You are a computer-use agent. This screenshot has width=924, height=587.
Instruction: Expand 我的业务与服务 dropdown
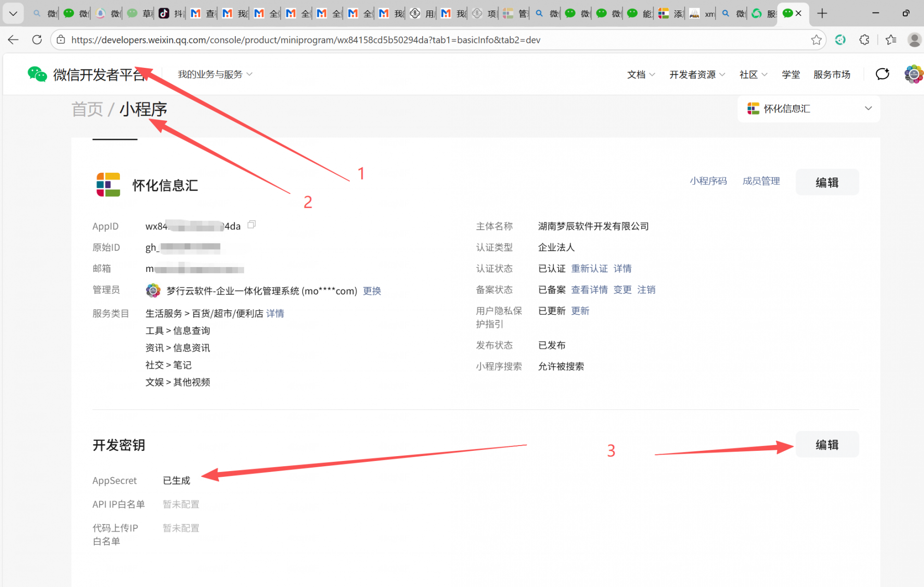[x=215, y=75]
